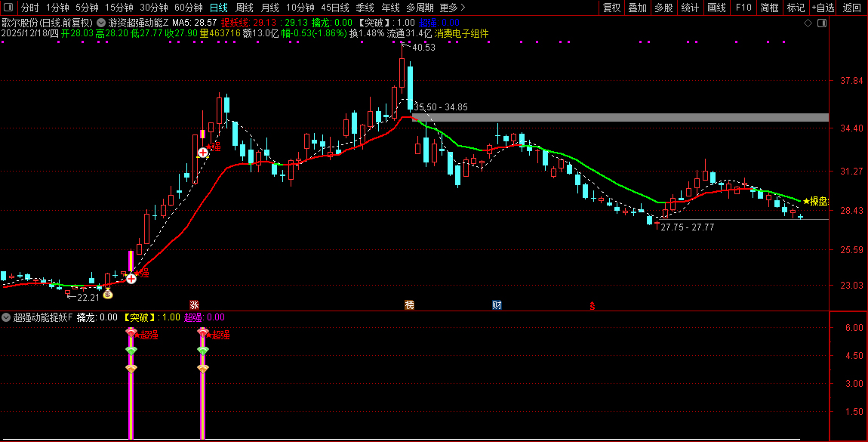The width and height of the screenshot is (868, 442).
Task: Click the 擒龙: 0.00 value in sub-panel
Action: tap(97, 317)
